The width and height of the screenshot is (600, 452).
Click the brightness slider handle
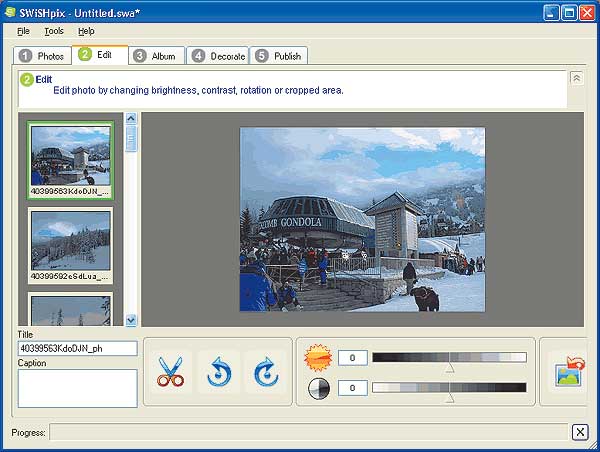pyautogui.click(x=449, y=366)
